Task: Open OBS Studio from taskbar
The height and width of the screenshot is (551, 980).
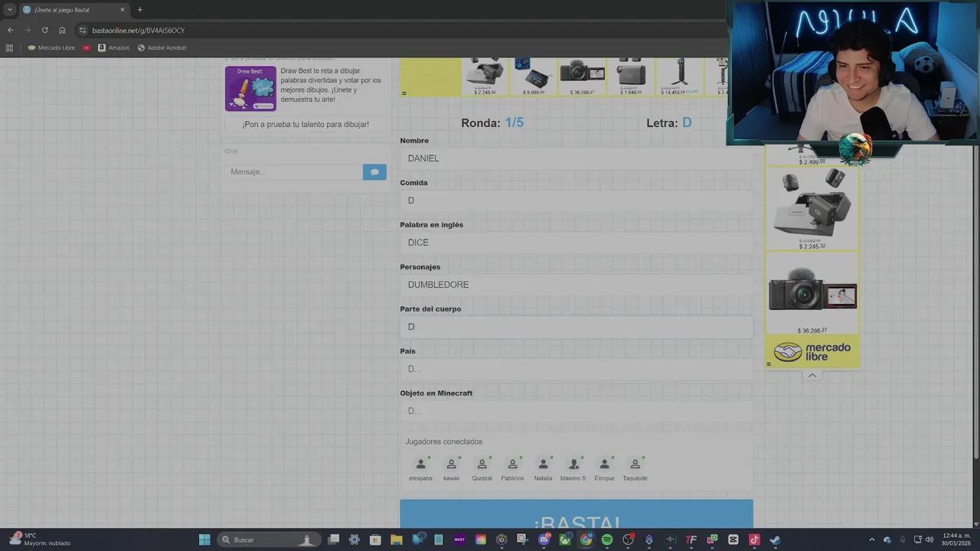Action: click(x=628, y=540)
